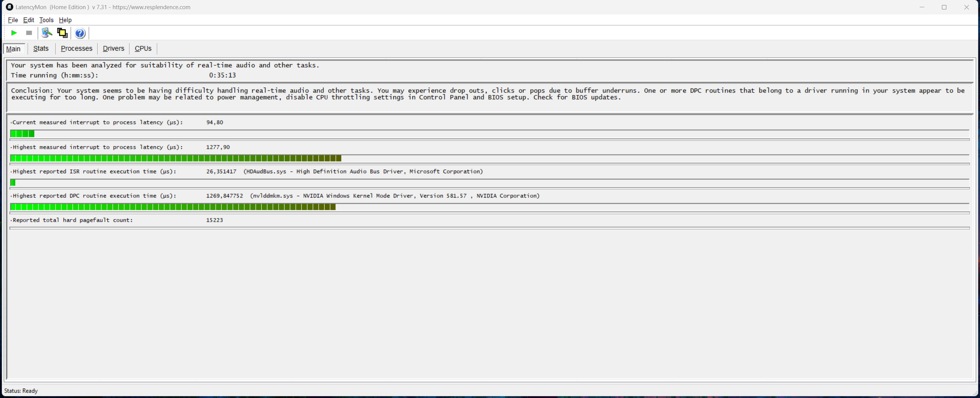The height and width of the screenshot is (398, 980).
Task: Click the 'Reported total hard pagefault count' label
Action: pyautogui.click(x=72, y=220)
